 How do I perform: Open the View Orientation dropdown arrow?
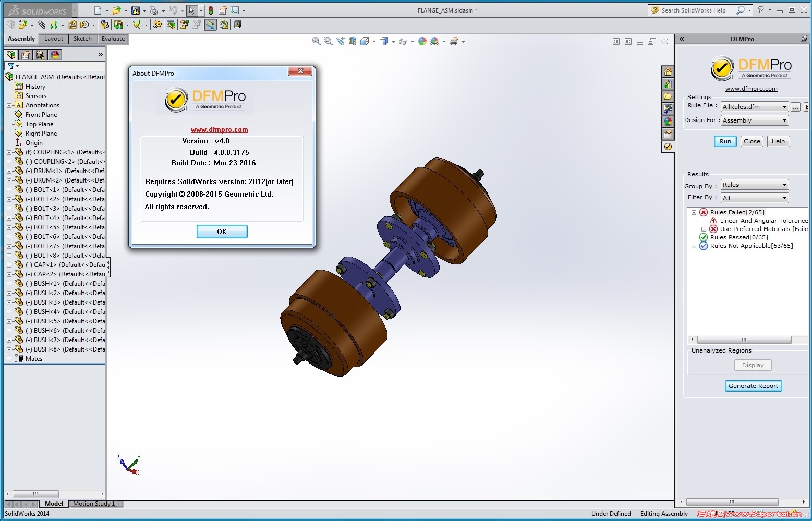[374, 42]
